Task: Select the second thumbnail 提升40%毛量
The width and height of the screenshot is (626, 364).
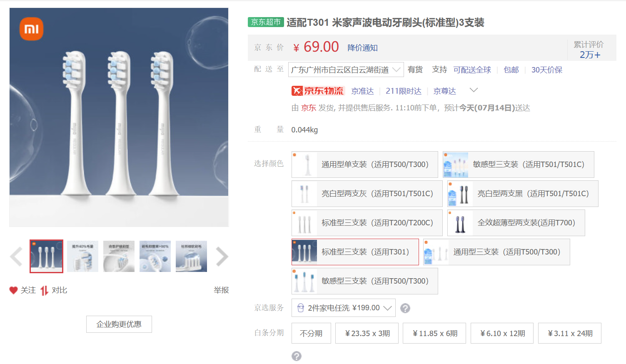Action: pos(82,256)
